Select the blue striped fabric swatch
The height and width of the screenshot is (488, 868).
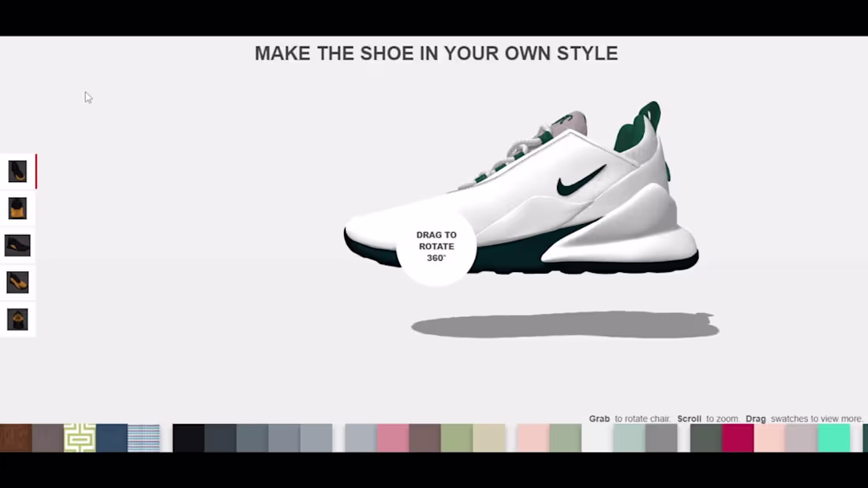click(144, 439)
